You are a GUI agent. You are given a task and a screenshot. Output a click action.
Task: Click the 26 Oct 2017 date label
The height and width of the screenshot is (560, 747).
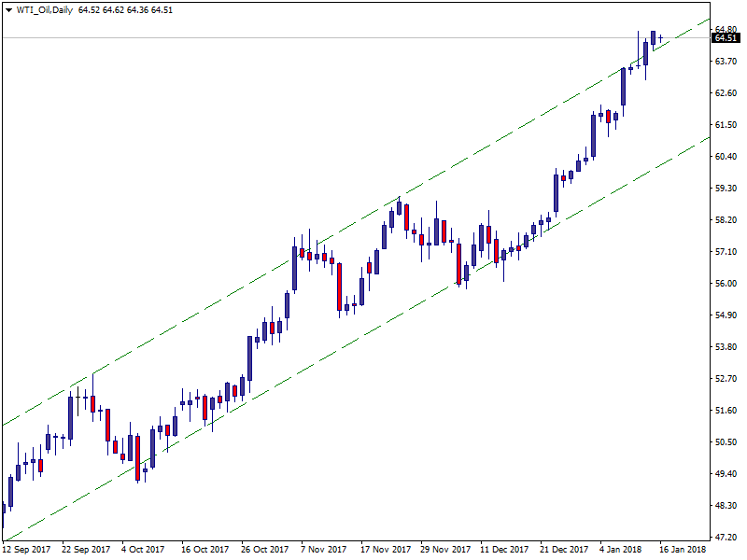point(264,550)
